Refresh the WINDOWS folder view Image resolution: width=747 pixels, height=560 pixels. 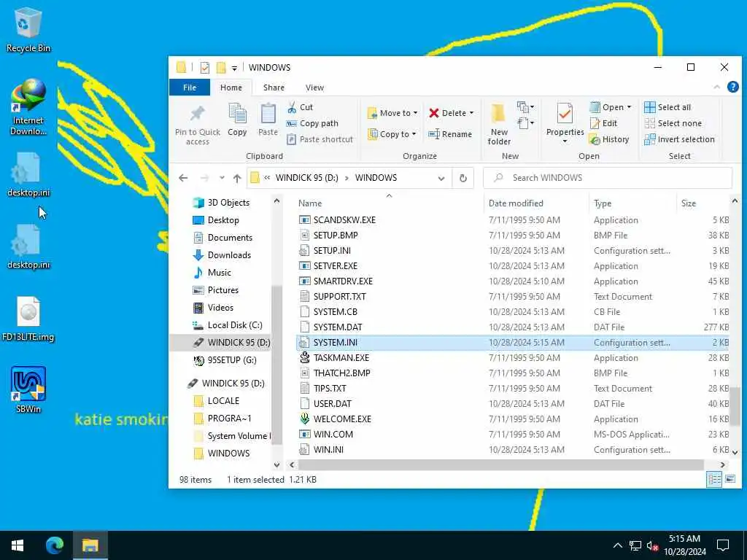pos(462,178)
